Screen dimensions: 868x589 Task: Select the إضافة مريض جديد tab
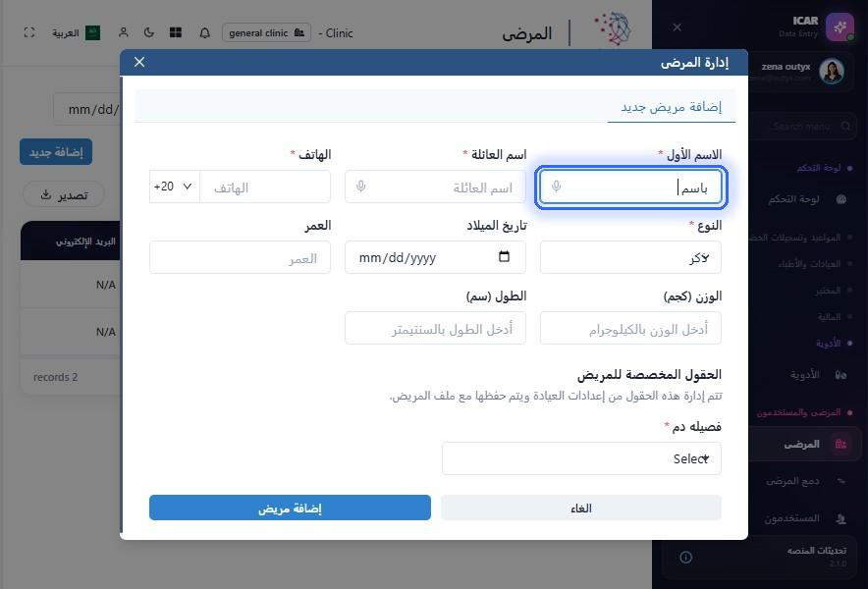coord(671,107)
